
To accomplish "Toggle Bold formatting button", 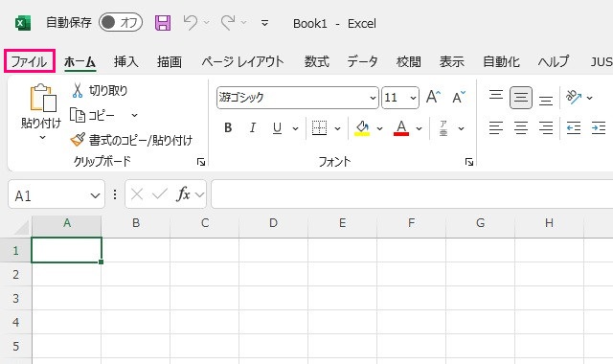I will [228, 127].
